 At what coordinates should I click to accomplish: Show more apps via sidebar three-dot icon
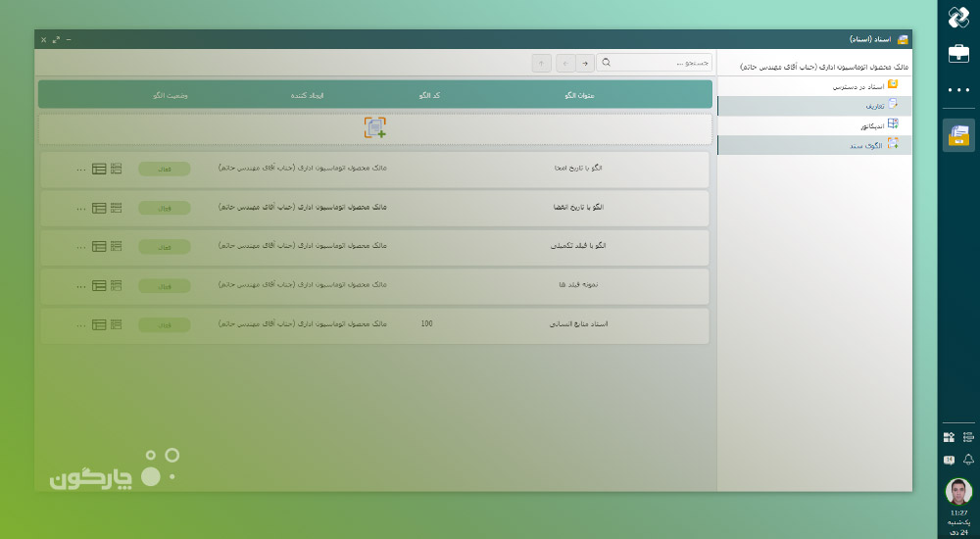point(958,90)
